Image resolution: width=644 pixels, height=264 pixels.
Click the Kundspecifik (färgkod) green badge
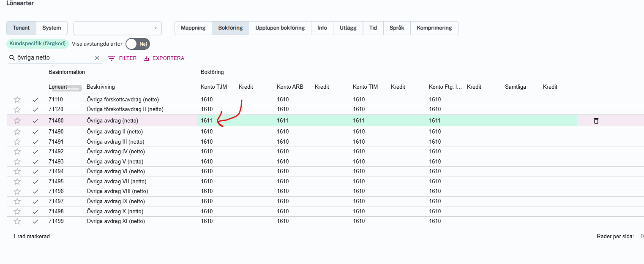38,44
